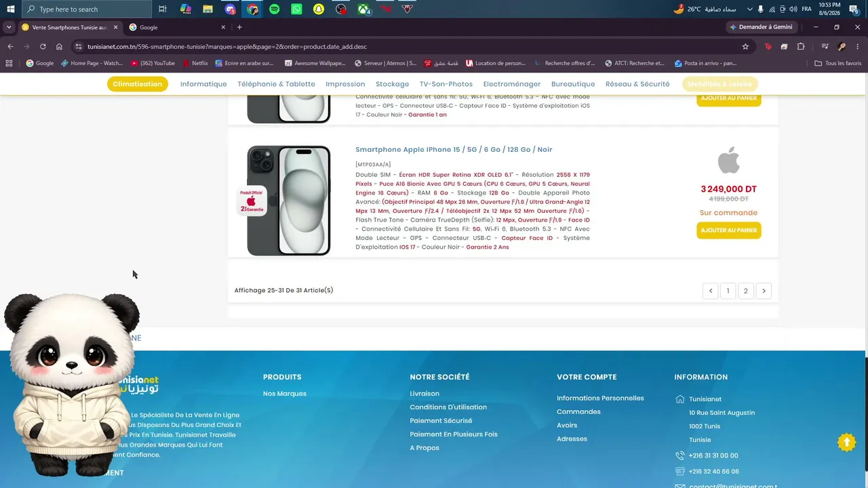Close the Google tab
Viewport: 868px width, 488px height.
223,27
